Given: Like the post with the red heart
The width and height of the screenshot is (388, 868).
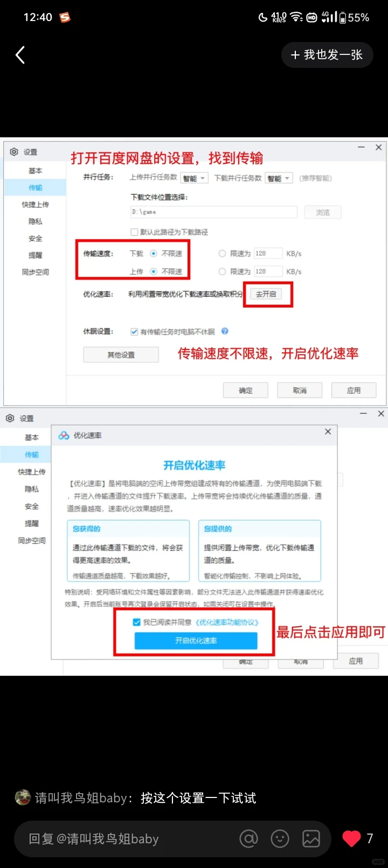Looking at the screenshot, I should [351, 838].
